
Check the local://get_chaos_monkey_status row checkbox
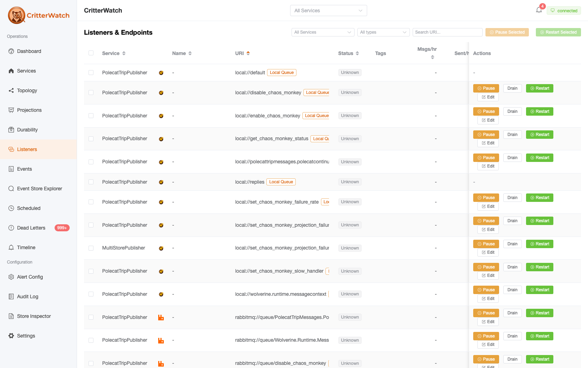point(91,139)
